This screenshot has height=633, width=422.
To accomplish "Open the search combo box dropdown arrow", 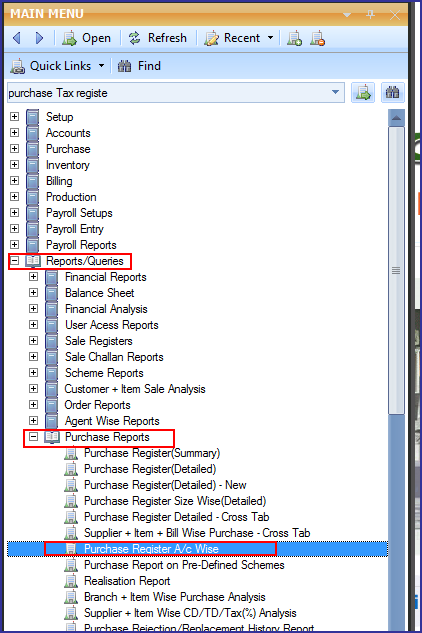I will pos(335,92).
